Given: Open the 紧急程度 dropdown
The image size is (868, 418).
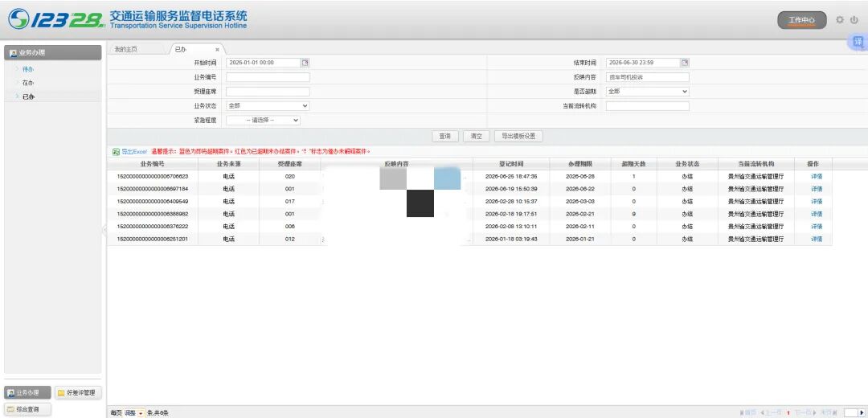Looking at the screenshot, I should tap(263, 120).
